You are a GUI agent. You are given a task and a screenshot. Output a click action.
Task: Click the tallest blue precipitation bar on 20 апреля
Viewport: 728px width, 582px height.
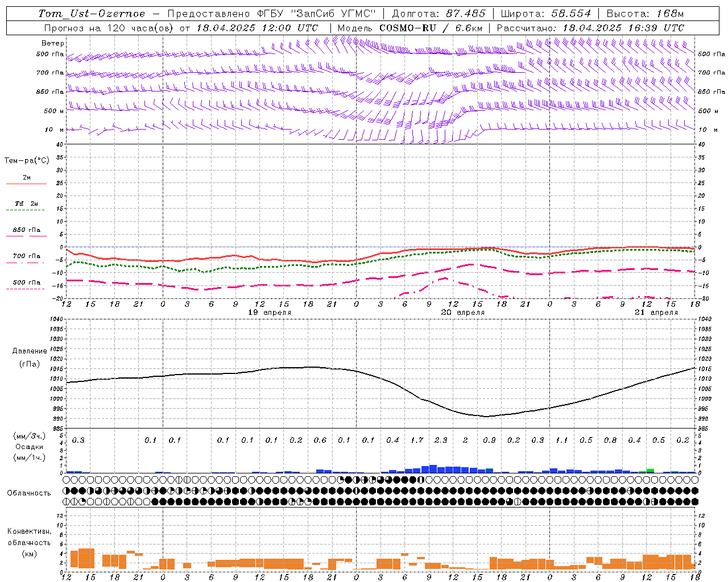tap(433, 469)
